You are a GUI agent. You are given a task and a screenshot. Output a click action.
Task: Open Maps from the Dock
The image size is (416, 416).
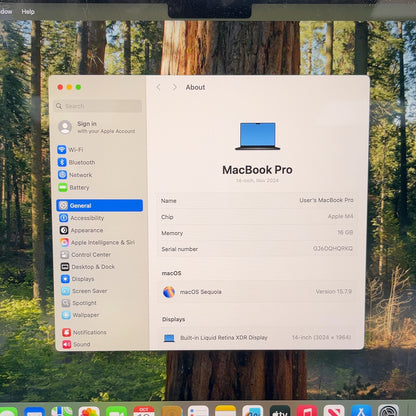click(62, 411)
